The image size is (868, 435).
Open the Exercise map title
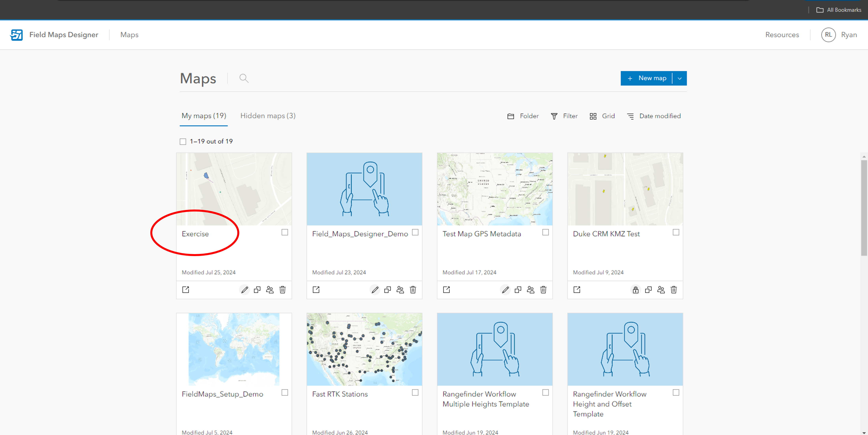(x=195, y=234)
